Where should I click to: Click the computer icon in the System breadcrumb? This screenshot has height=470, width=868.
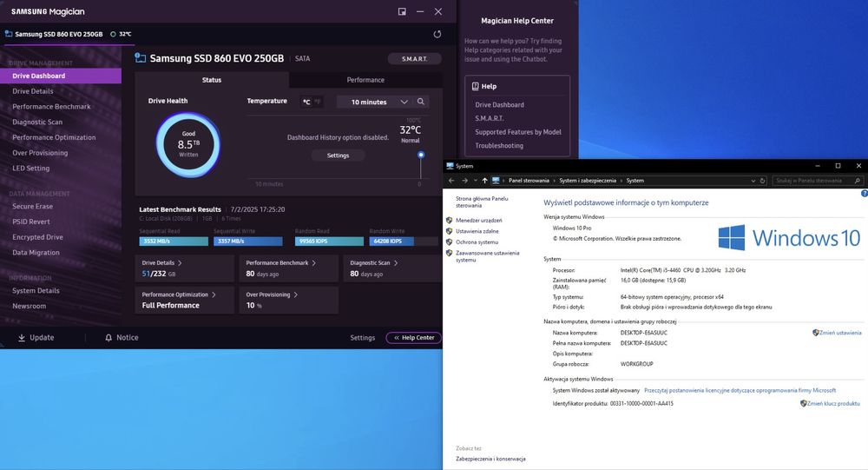496,181
